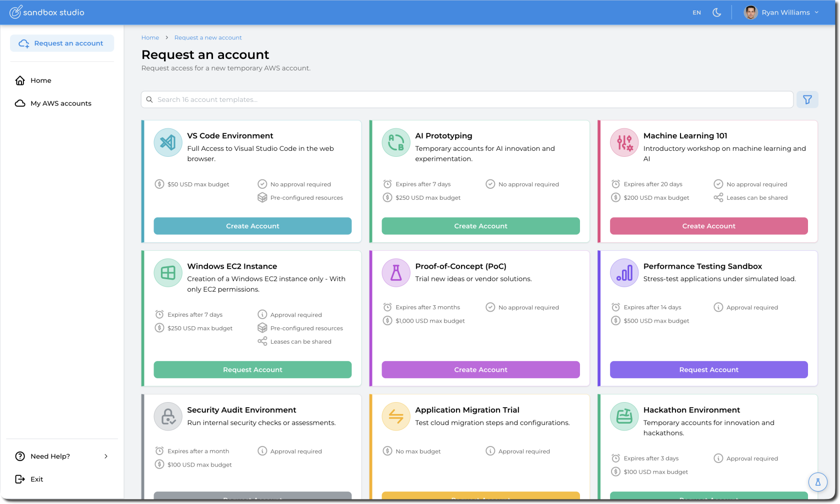Toggle dark mode moon icon
Viewport: 840px width, 504px height.
coord(716,12)
